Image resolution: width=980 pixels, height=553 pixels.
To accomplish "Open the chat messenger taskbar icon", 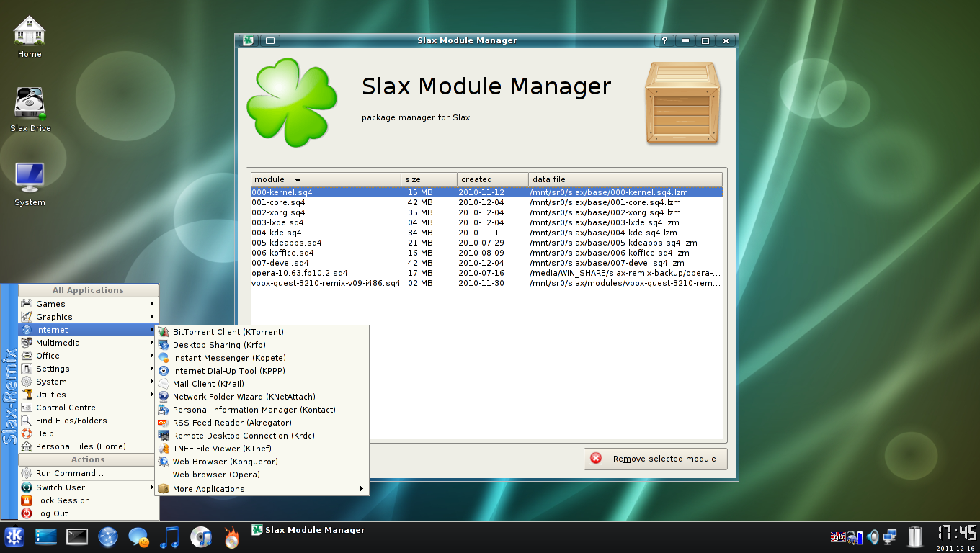I will 139,537.
